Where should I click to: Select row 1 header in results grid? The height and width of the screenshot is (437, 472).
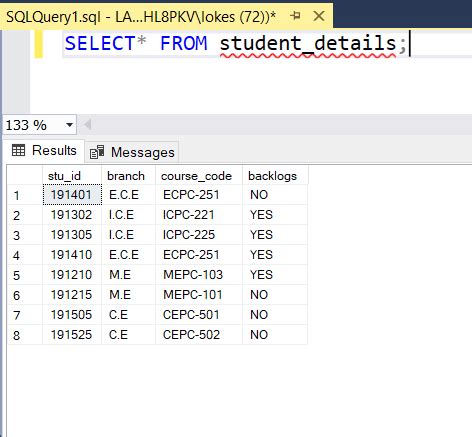(x=25, y=195)
